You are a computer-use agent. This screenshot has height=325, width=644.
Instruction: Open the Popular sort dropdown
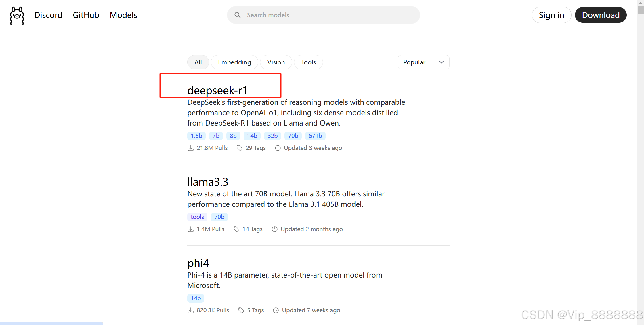[x=423, y=62]
